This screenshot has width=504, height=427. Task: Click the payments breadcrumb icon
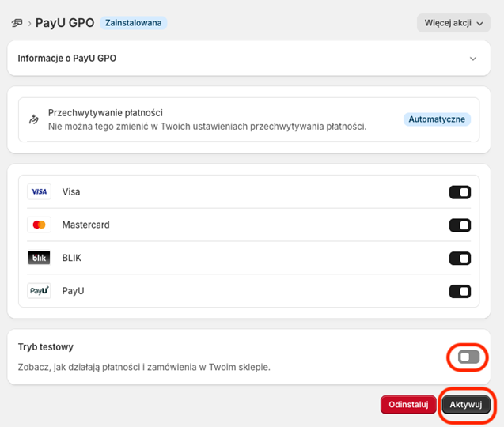click(x=17, y=23)
